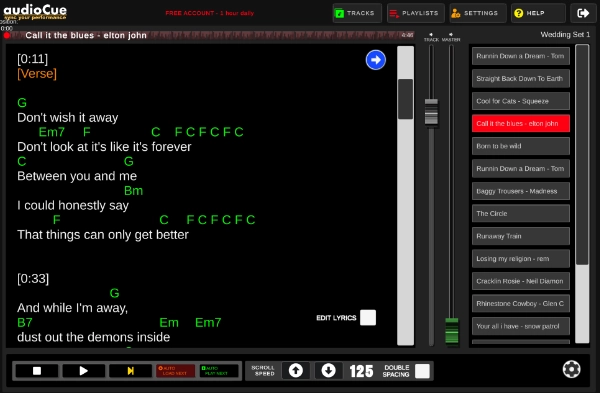Click the 4:46 track duration label

(407, 35)
